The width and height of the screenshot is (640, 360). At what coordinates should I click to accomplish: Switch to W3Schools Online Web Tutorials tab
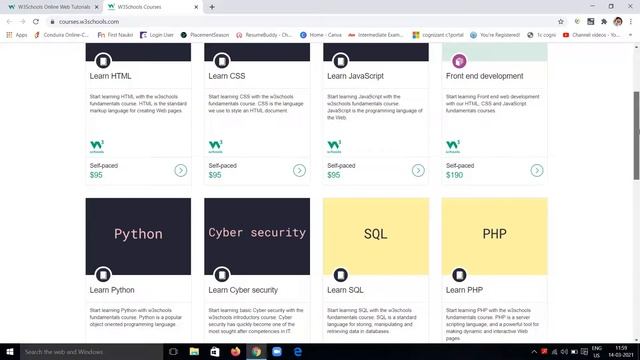pyautogui.click(x=52, y=7)
